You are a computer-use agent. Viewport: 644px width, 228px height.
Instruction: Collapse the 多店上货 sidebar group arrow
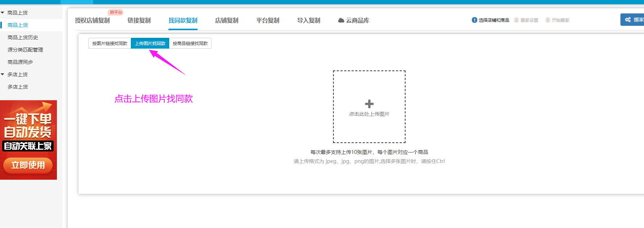[x=3, y=74]
